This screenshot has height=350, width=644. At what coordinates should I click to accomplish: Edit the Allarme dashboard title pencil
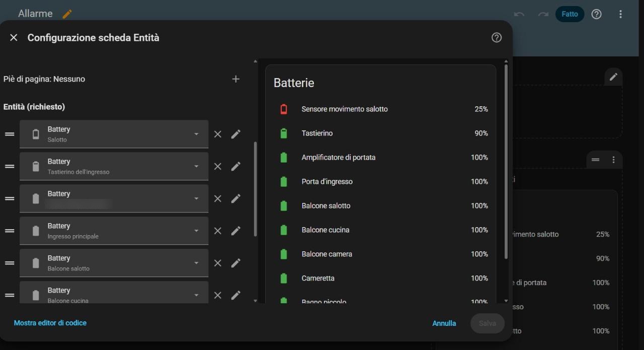(67, 14)
